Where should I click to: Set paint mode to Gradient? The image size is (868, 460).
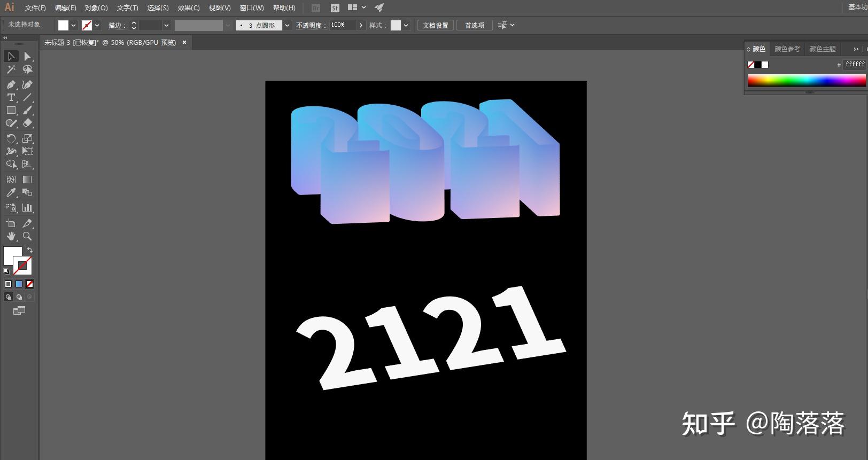pos(19,284)
